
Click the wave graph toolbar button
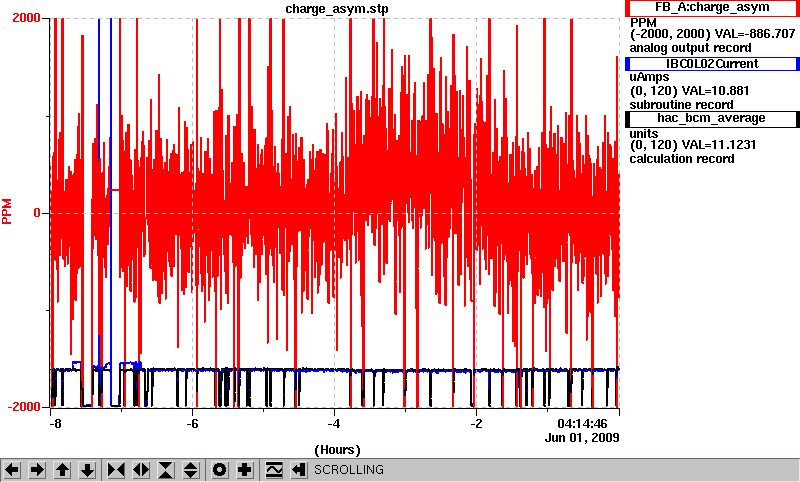point(273,470)
